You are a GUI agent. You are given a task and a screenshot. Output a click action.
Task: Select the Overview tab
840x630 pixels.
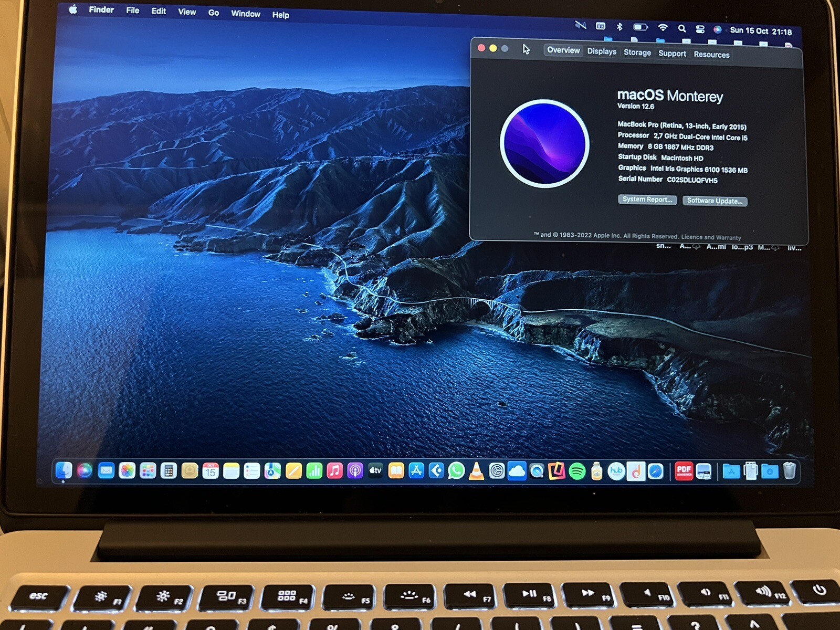563,50
